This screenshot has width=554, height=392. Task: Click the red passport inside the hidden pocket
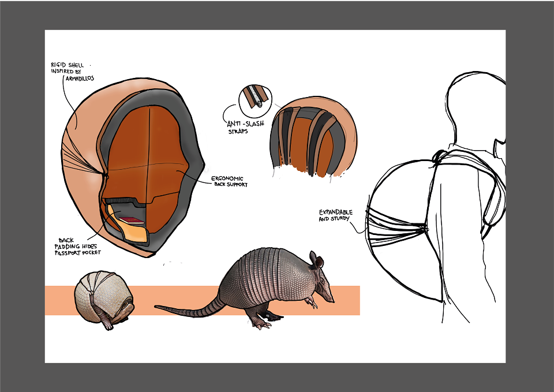[x=132, y=221]
